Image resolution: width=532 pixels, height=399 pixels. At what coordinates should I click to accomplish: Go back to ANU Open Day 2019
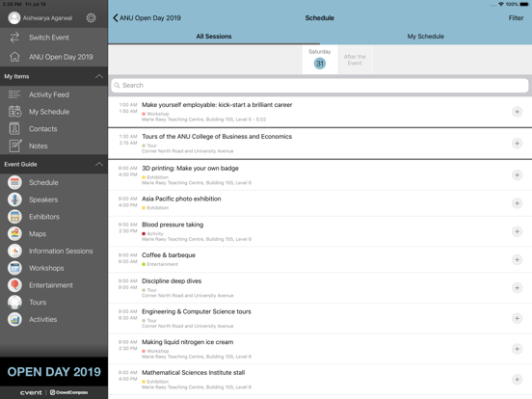(x=146, y=18)
